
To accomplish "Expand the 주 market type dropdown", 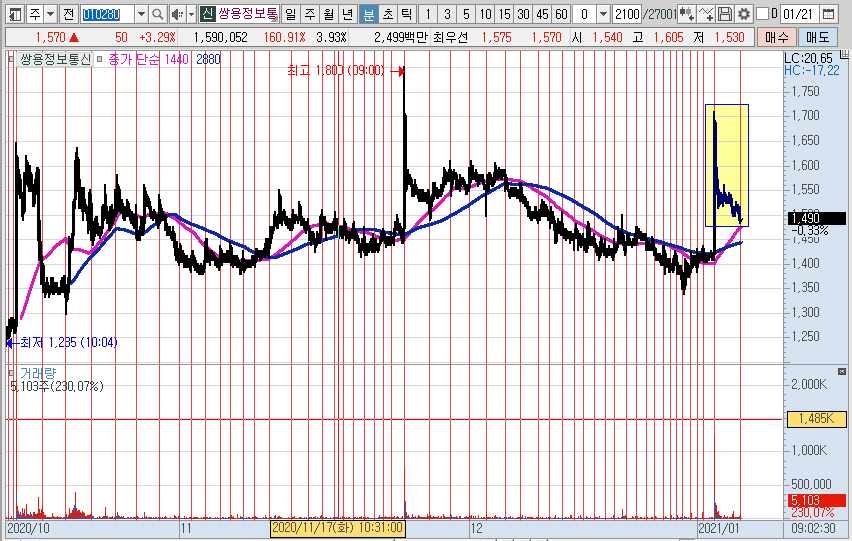I will coord(48,14).
